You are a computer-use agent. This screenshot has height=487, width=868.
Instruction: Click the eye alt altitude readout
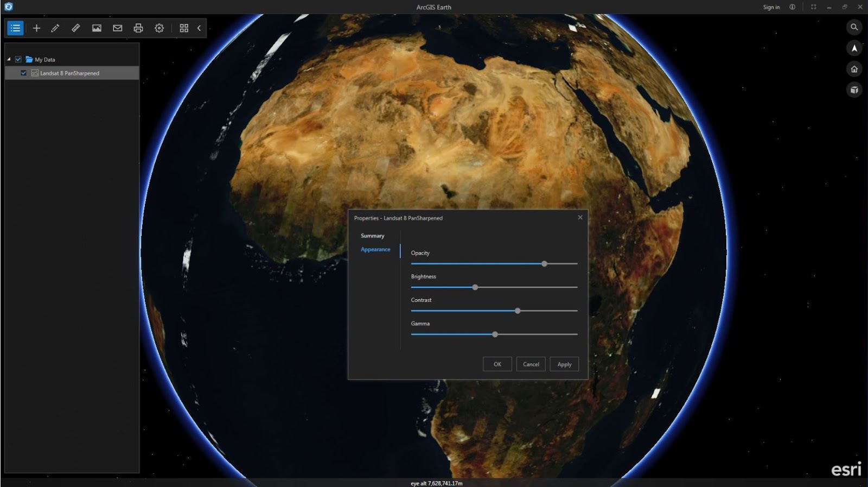coord(437,483)
